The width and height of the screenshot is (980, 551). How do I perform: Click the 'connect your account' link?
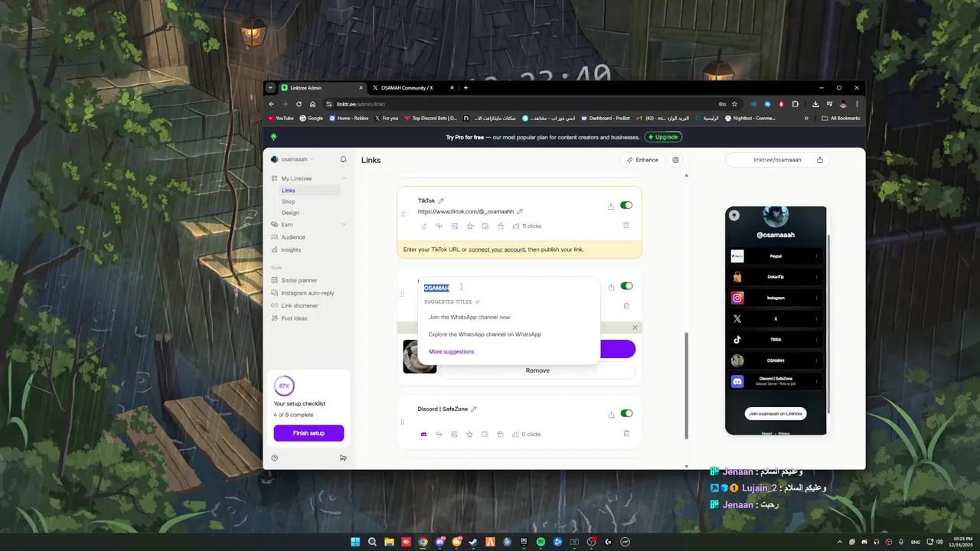pyautogui.click(x=497, y=249)
